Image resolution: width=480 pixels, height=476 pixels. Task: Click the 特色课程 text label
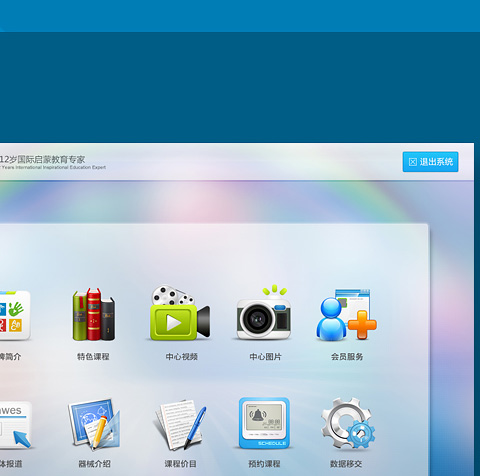click(x=93, y=357)
